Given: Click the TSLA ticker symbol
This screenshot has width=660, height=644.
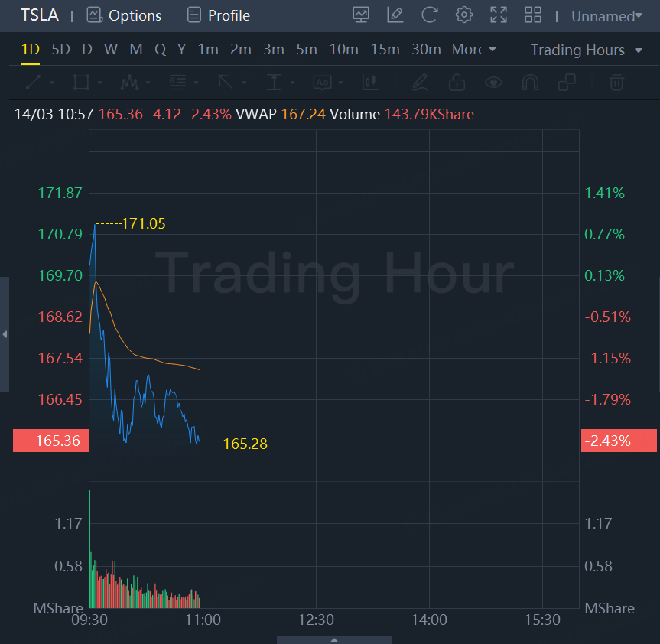Looking at the screenshot, I should (x=40, y=15).
